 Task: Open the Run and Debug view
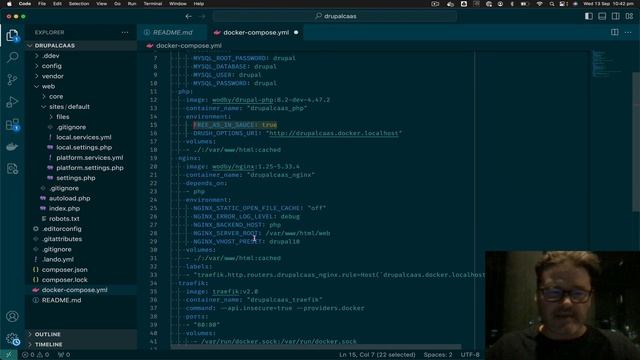pos(12,102)
